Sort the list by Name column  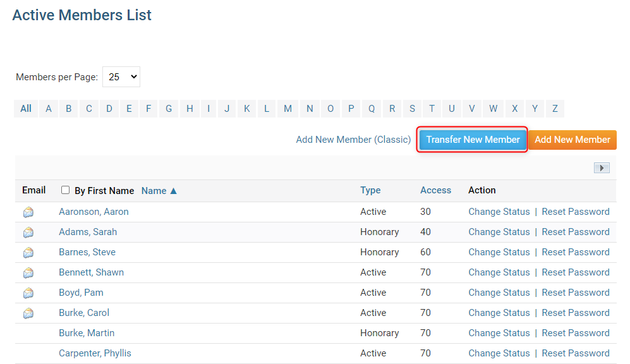pos(159,190)
